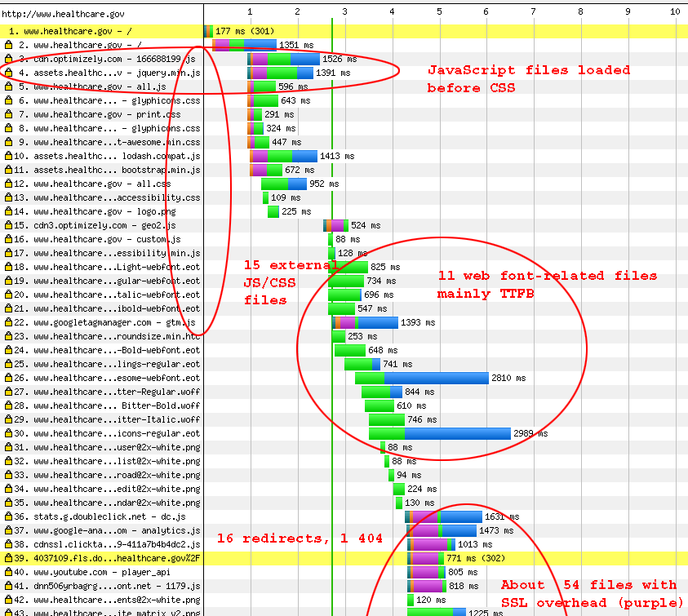This screenshot has height=616, width=688.
Task: Click lock icon of icons-regular.eot row 30
Action: tap(8, 433)
